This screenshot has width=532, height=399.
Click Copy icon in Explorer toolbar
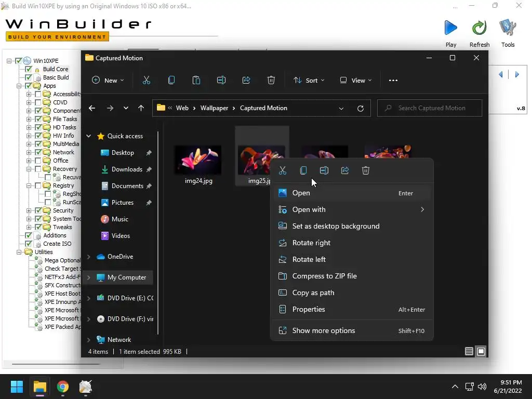[x=171, y=81]
